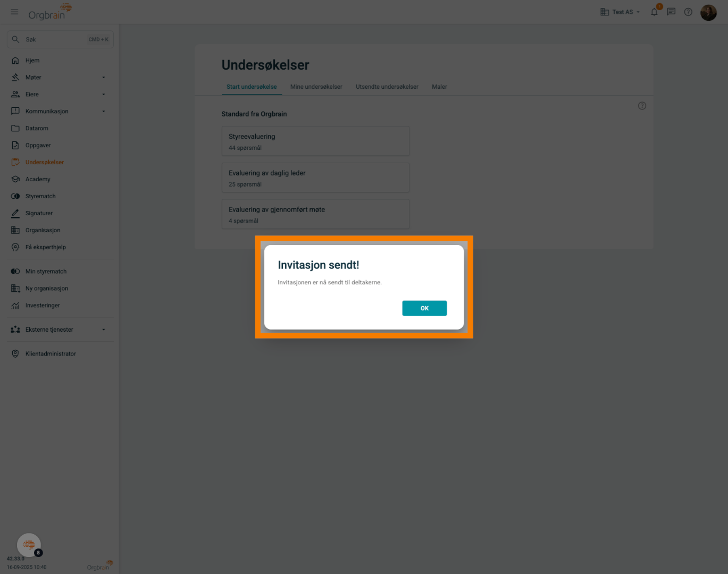The image size is (728, 574).
Task: Click the help icon in top bar
Action: pyautogui.click(x=688, y=12)
